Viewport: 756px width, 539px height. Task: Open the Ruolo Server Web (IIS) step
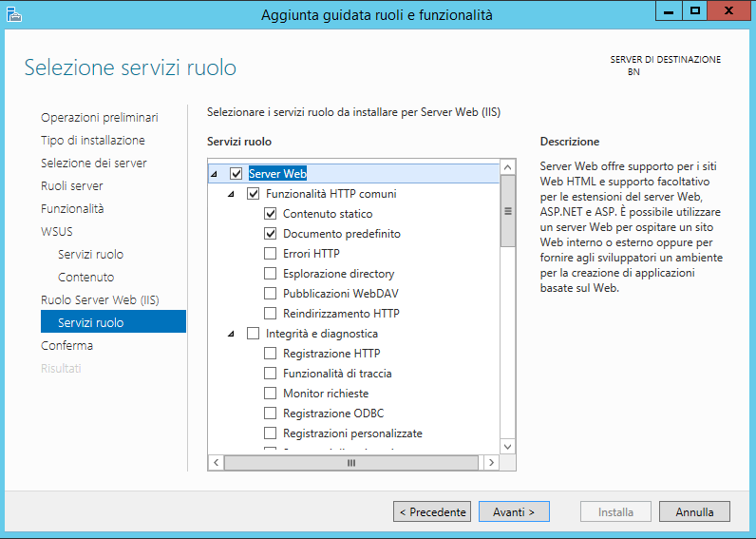(100, 299)
